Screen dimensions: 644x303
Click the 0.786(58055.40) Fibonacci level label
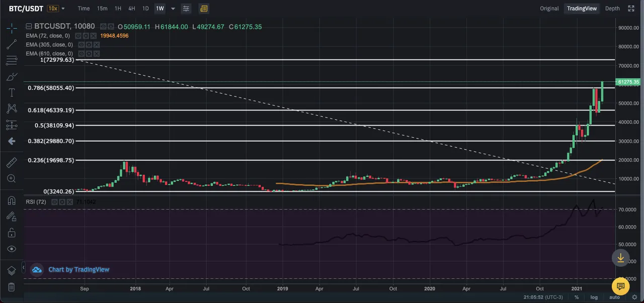click(50, 88)
